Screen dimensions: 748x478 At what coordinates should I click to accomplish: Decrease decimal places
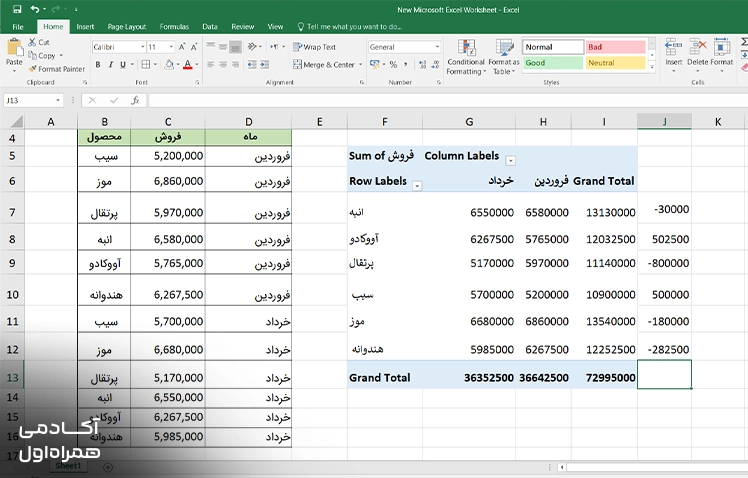(435, 64)
